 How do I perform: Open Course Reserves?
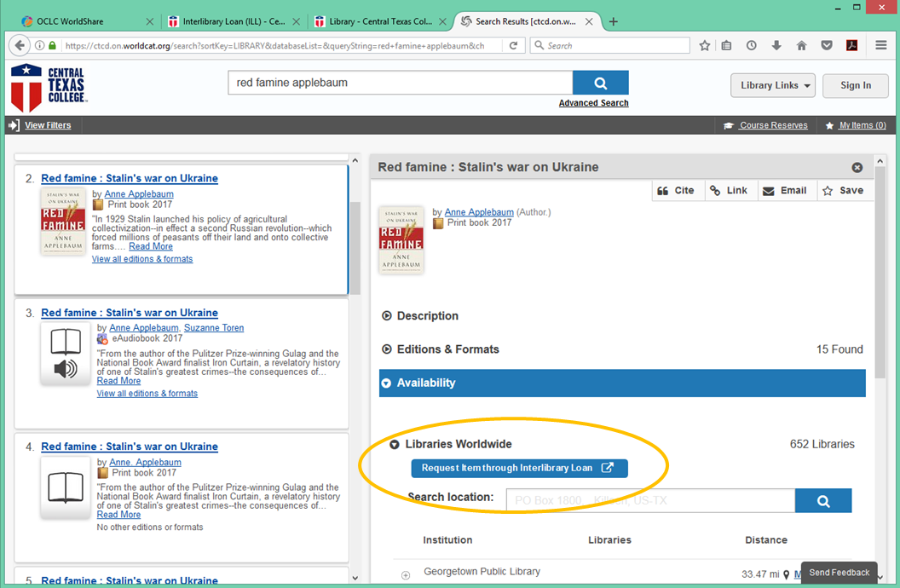point(765,125)
